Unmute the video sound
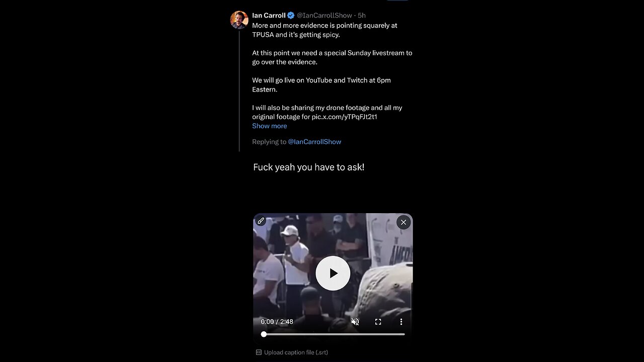Screen dimensions: 644x362 coord(355,322)
